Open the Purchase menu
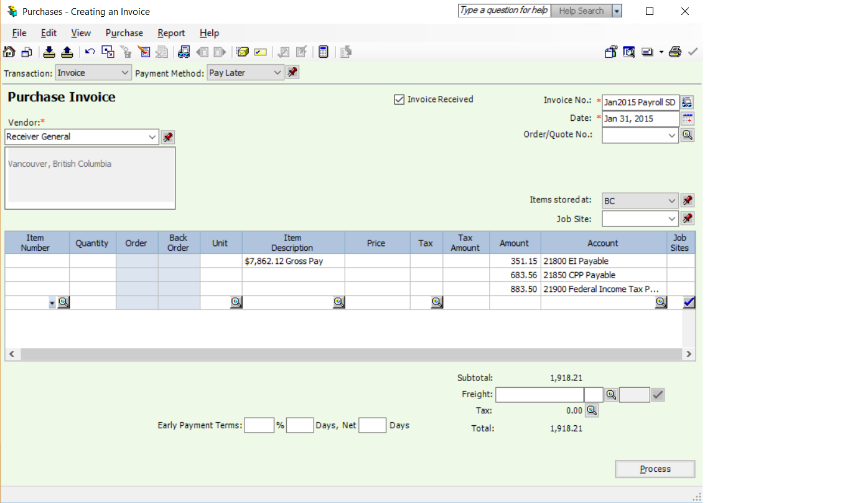Screen dimensions: 868x503 point(124,33)
